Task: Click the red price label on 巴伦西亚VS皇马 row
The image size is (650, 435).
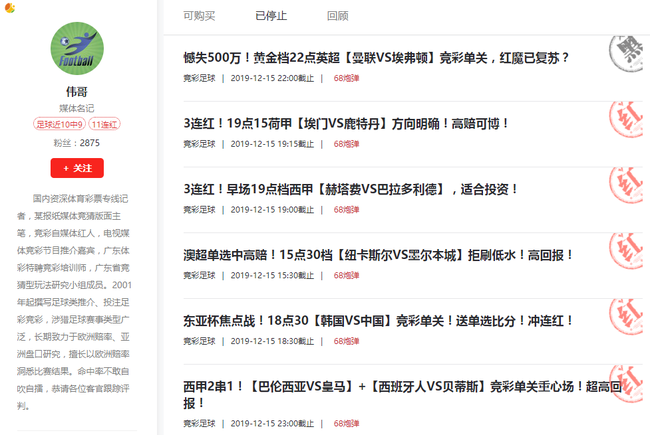Action: point(347,423)
